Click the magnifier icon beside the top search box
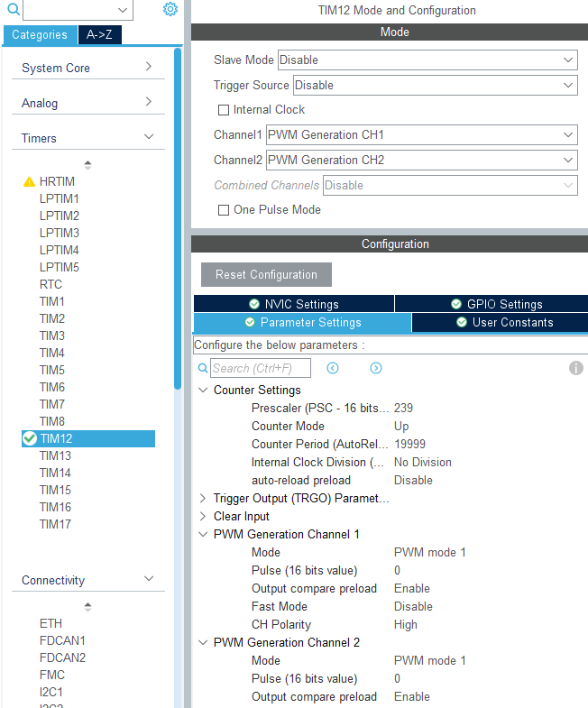588x708 pixels. coord(14,9)
